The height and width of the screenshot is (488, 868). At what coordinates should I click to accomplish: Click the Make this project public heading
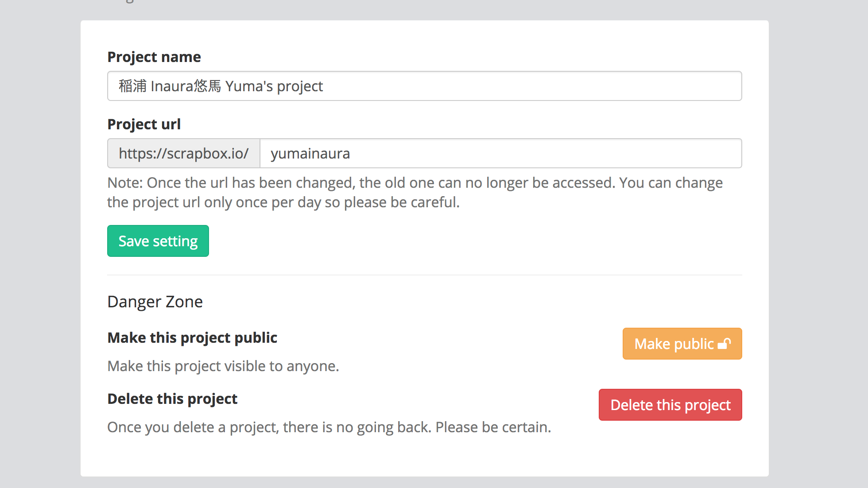pos(192,337)
